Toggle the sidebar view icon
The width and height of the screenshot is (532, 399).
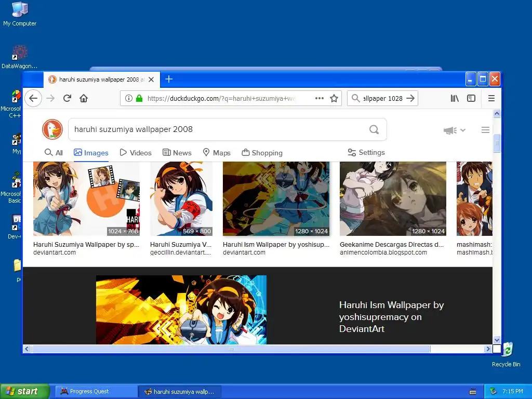tap(471, 98)
